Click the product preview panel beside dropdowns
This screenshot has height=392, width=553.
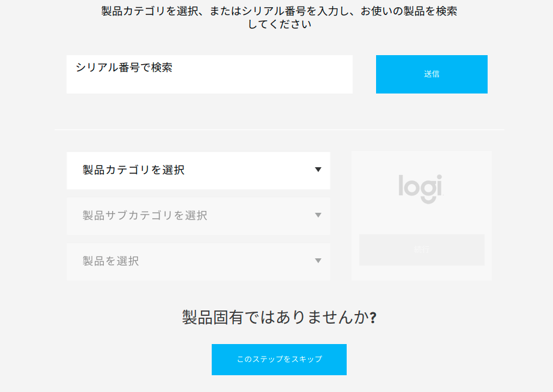coord(422,216)
